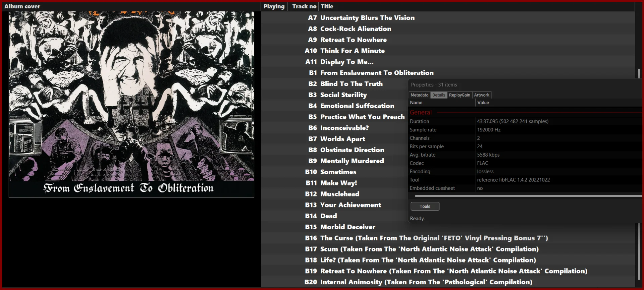Click the Embedded cuesheet value no
This screenshot has width=644, height=290.
coord(480,188)
